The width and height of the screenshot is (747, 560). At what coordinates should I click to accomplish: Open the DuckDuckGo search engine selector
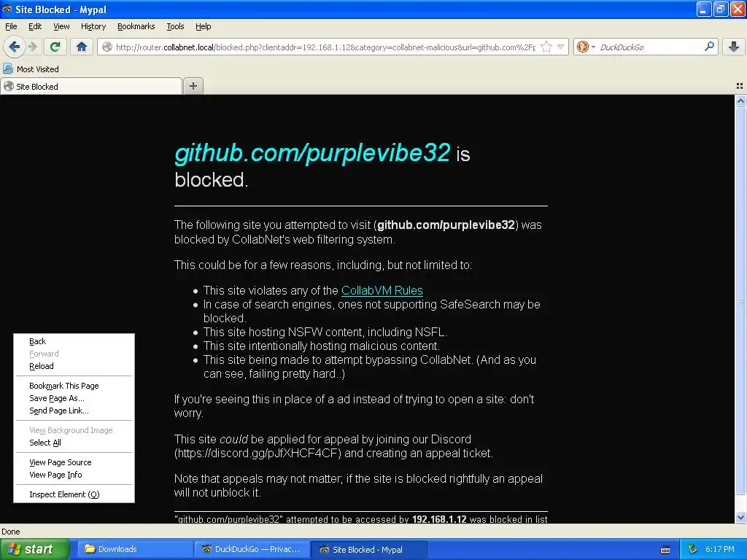coord(586,47)
